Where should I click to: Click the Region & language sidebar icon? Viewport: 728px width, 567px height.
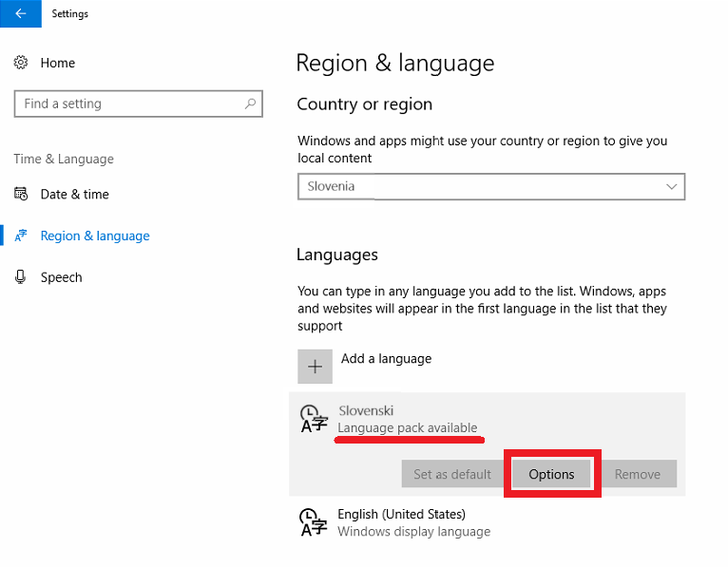20,236
